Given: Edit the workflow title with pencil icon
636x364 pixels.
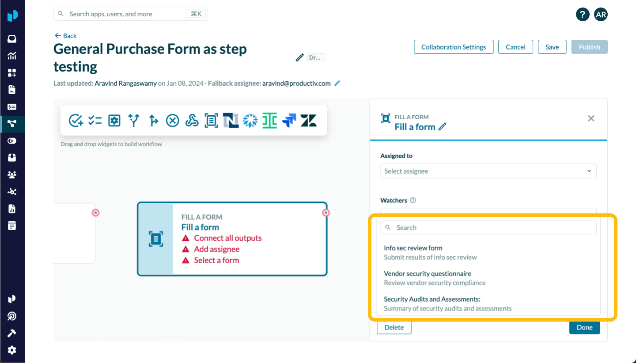Looking at the screenshot, I should point(299,57).
